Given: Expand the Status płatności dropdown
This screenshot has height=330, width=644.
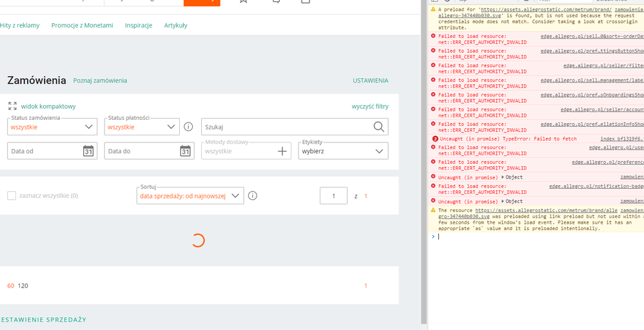Looking at the screenshot, I should 171,127.
